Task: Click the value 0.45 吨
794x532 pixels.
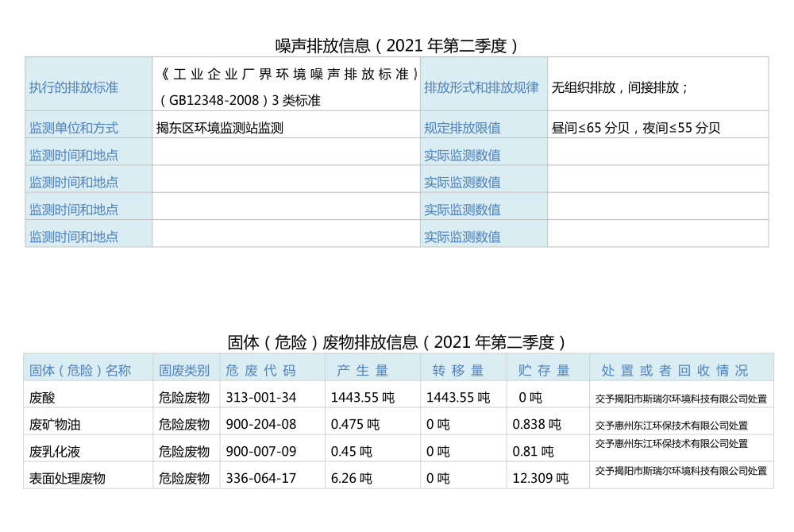Action: 352,452
